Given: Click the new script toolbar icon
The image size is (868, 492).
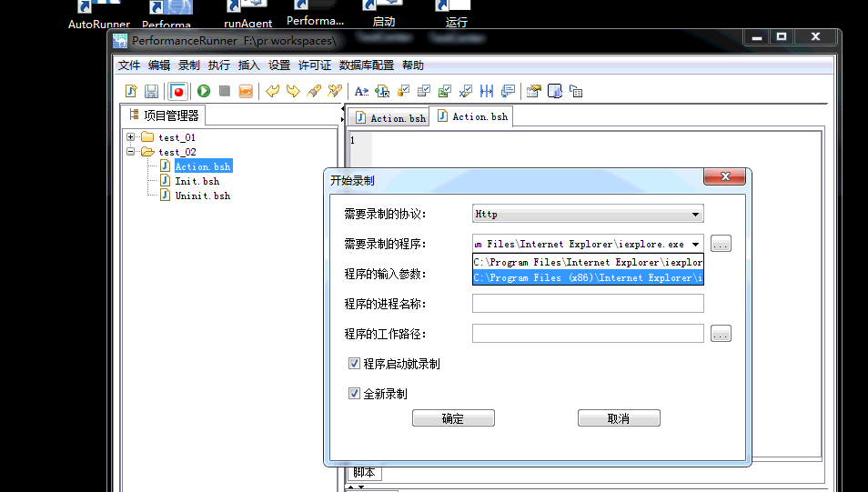Looking at the screenshot, I should [131, 91].
